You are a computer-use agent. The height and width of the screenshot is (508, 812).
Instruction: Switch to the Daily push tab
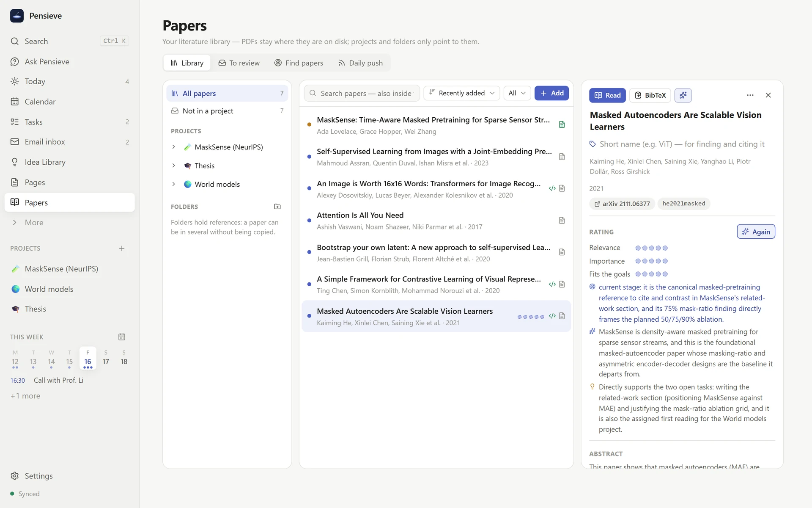(x=360, y=63)
